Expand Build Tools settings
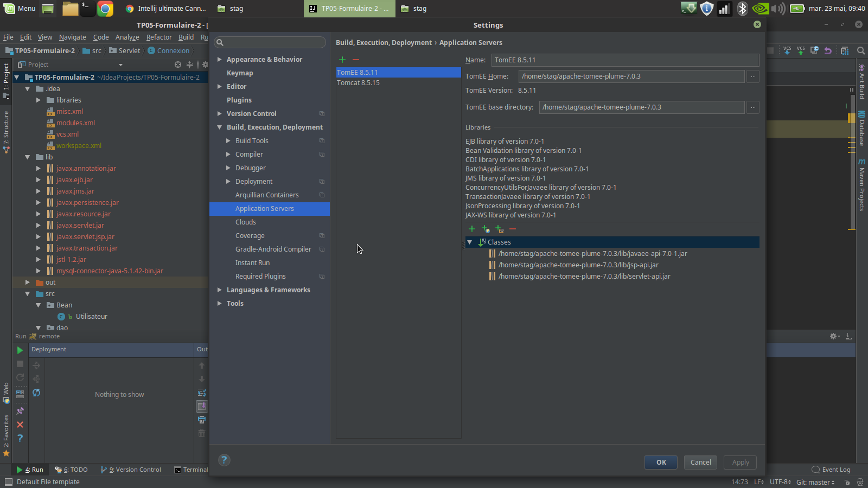The width and height of the screenshot is (868, 488). (228, 141)
